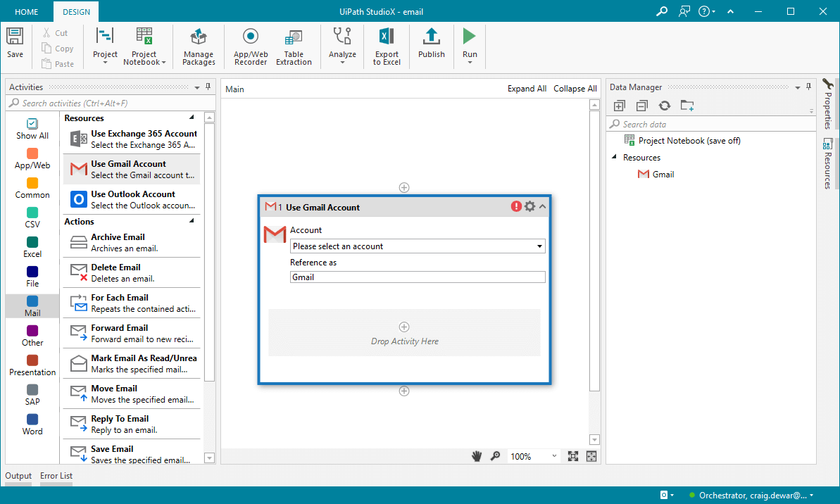
Task: Select the Mail activities category
Action: click(32, 306)
